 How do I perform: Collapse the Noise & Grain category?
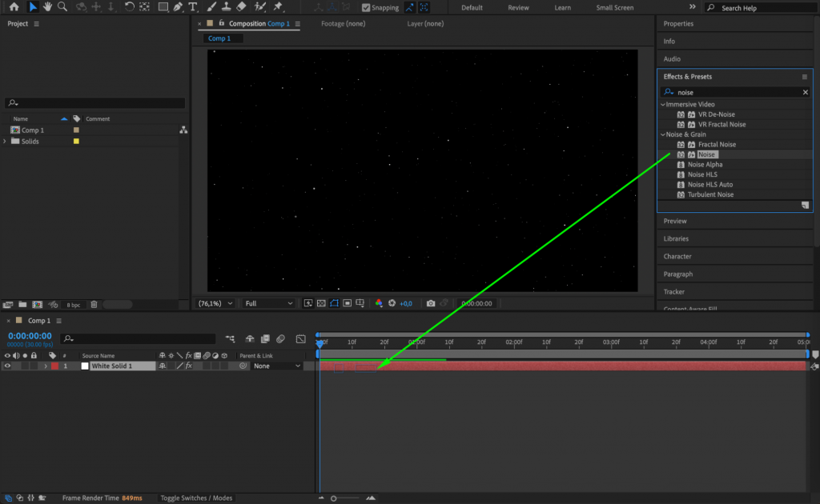(x=665, y=134)
